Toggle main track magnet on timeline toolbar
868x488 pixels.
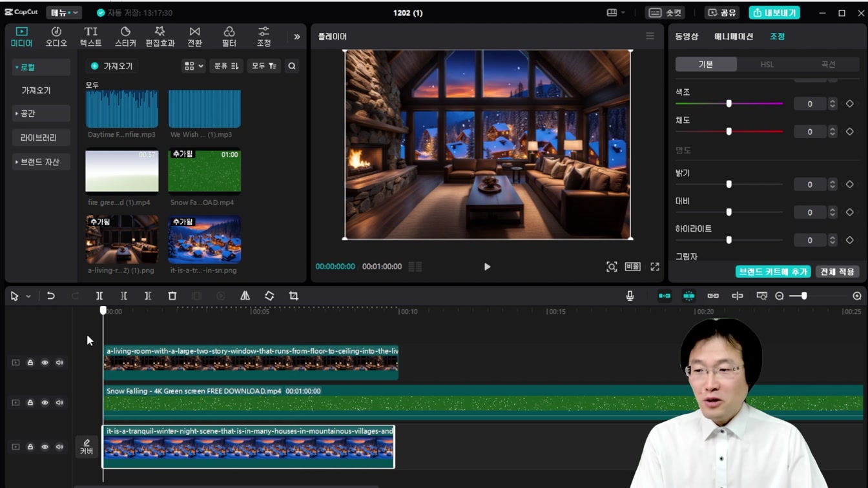tap(665, 296)
